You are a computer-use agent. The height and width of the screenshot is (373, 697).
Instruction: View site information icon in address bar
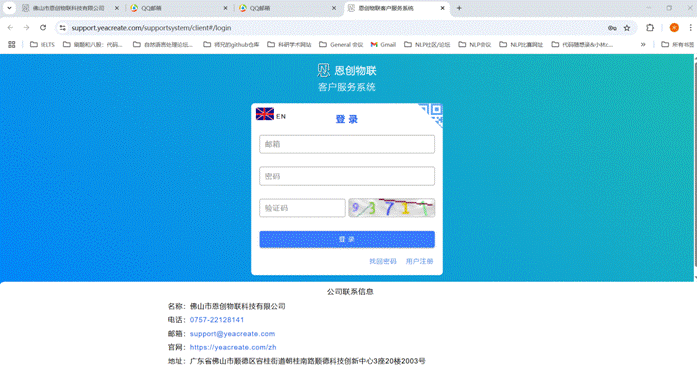(63, 28)
